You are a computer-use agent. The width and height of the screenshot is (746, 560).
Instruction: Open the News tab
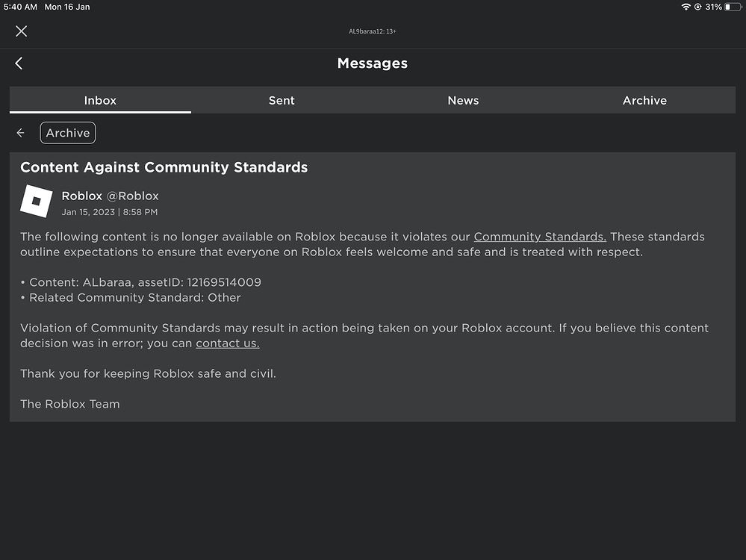[x=464, y=100]
